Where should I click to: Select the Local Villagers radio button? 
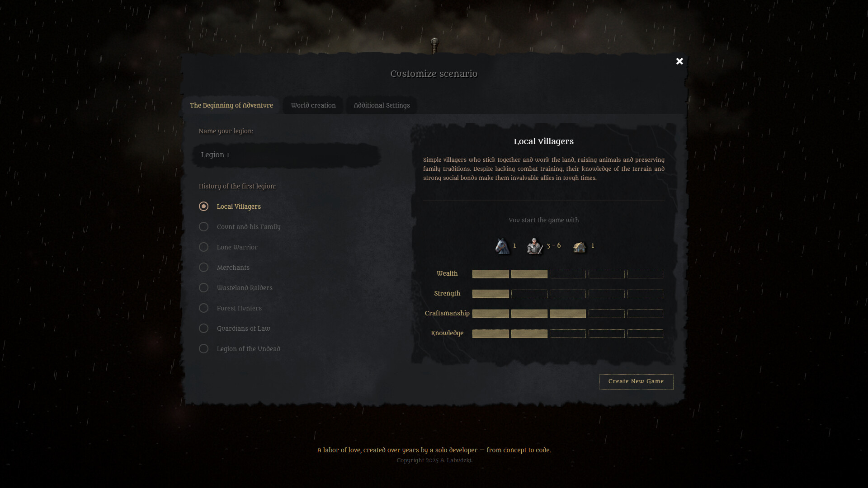tap(204, 206)
